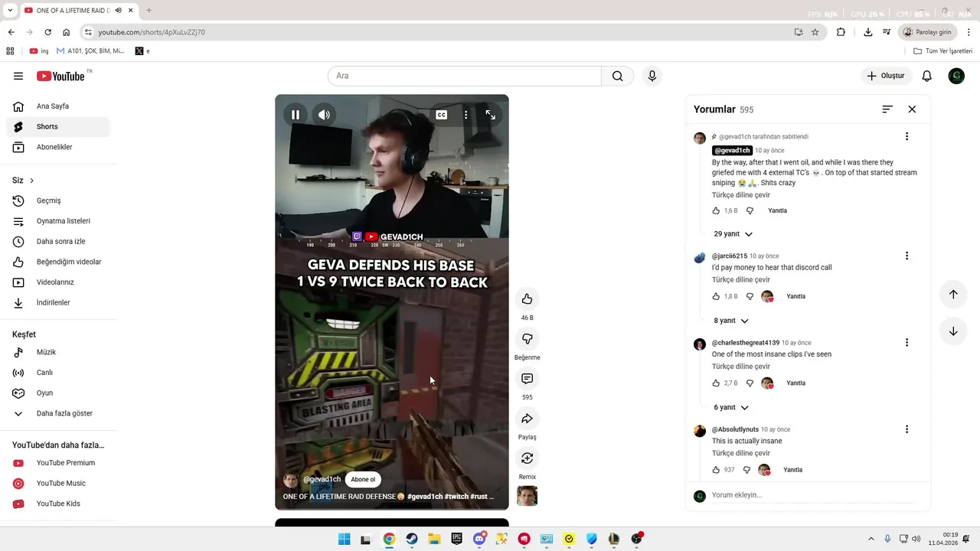Open YouTube Kids
The height and width of the screenshot is (551, 980).
[x=58, y=504]
